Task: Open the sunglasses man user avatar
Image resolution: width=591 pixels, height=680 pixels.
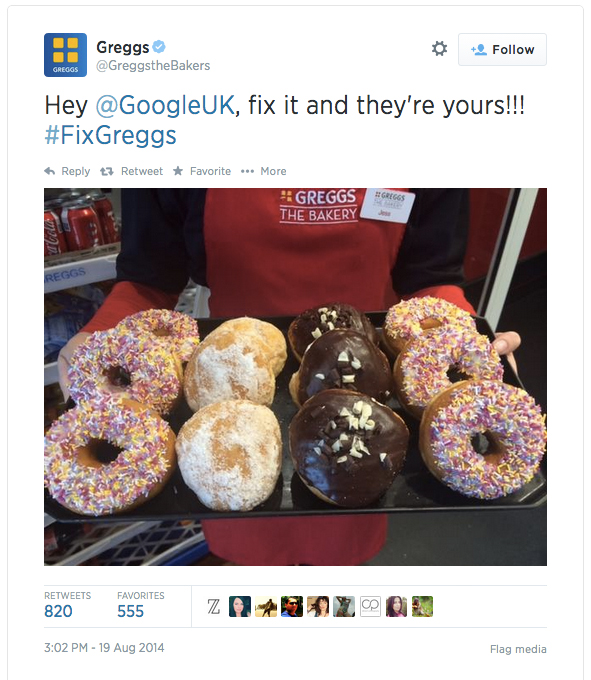Action: [x=292, y=606]
